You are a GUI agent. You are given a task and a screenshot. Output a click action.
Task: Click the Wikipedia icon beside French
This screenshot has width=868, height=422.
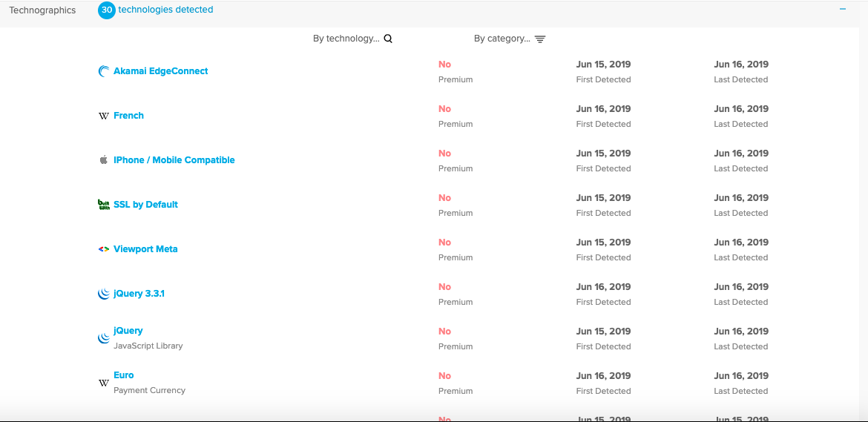[104, 116]
